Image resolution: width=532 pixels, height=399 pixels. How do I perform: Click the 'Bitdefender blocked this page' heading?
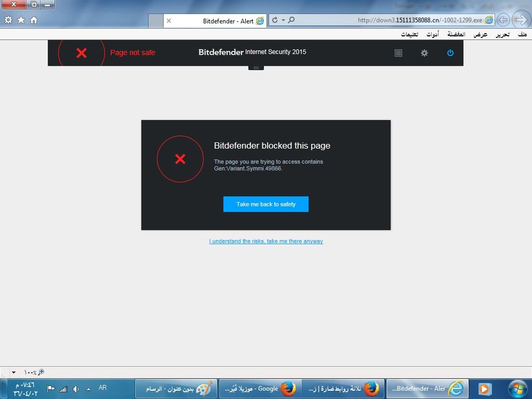(272, 145)
